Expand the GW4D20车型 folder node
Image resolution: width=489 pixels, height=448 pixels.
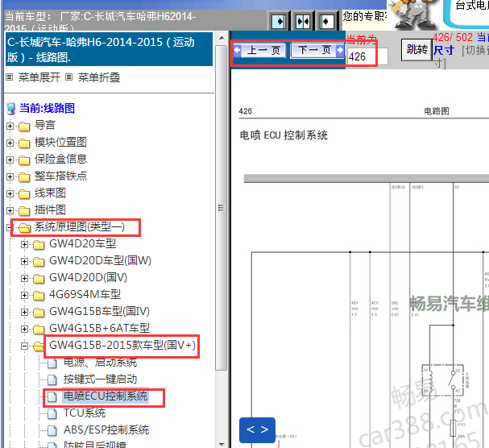pyautogui.click(x=24, y=244)
